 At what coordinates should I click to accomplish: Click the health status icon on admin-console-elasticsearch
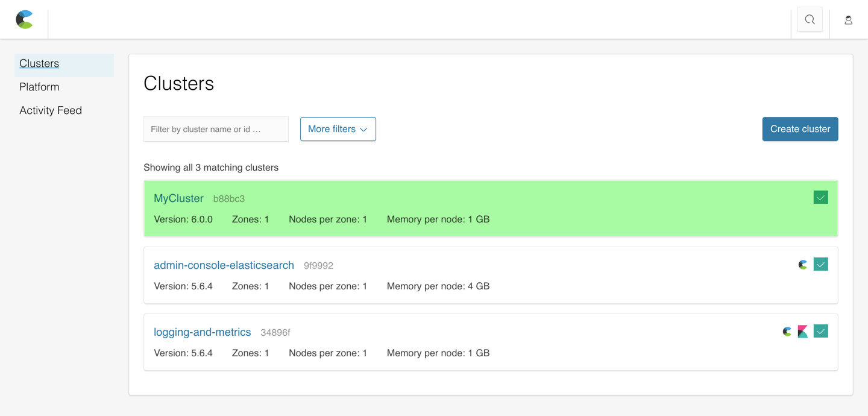click(820, 264)
